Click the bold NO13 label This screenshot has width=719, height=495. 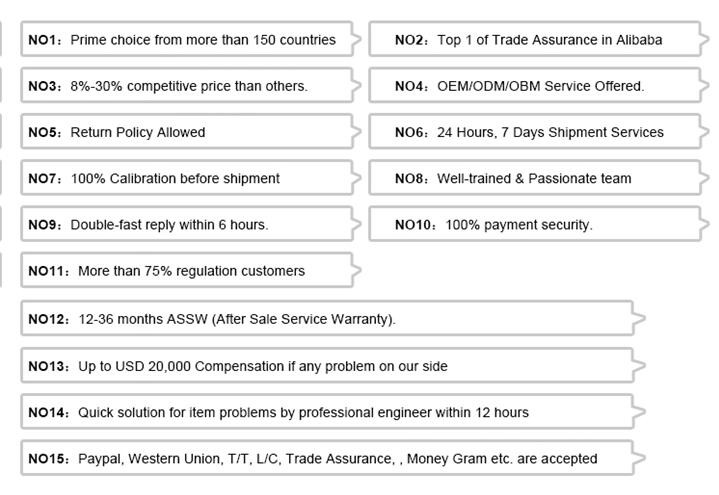pyautogui.click(x=48, y=366)
